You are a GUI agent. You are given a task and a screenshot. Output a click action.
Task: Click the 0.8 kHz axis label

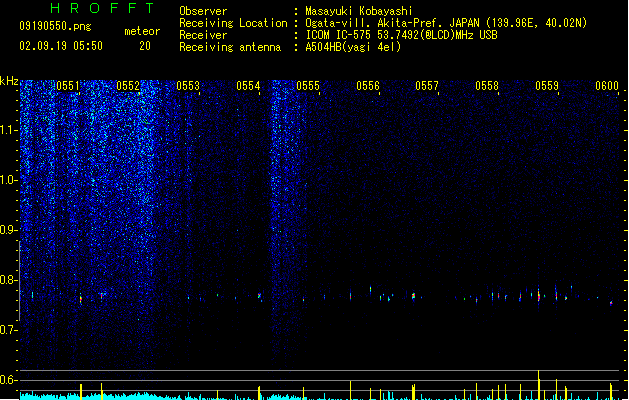8,280
